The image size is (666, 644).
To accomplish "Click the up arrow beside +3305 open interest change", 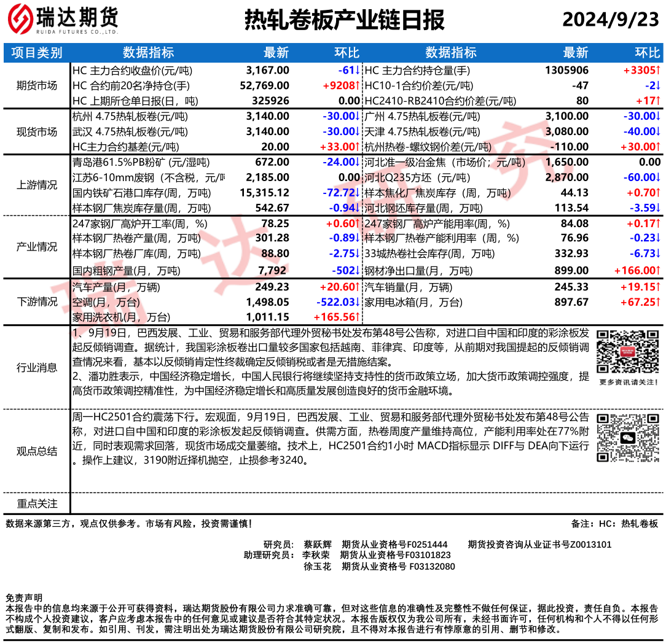I will point(657,71).
